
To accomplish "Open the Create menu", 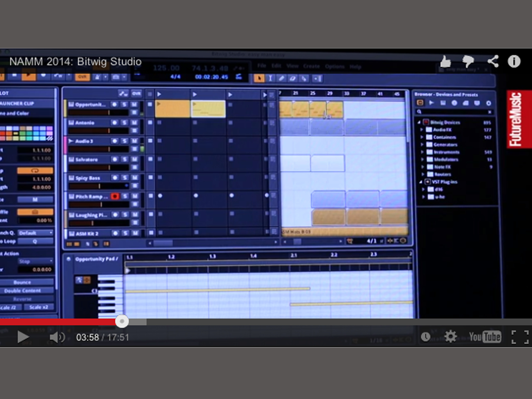I will 311,66.
